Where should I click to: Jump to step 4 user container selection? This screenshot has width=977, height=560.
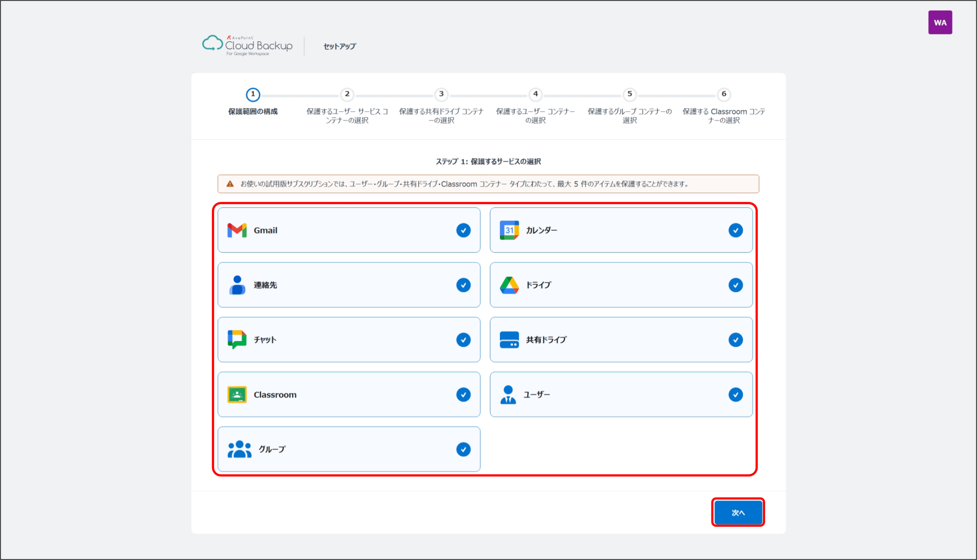(x=535, y=94)
